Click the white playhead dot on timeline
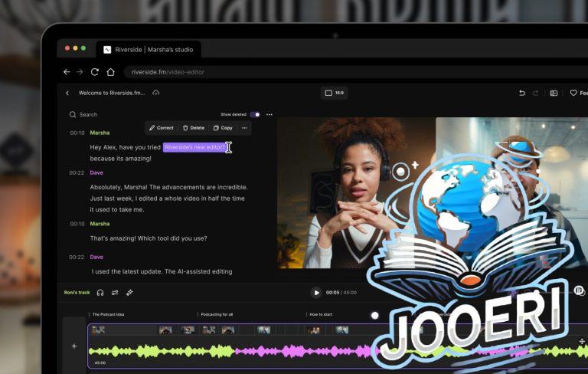Viewport: 588px width, 374px height. tap(374, 316)
